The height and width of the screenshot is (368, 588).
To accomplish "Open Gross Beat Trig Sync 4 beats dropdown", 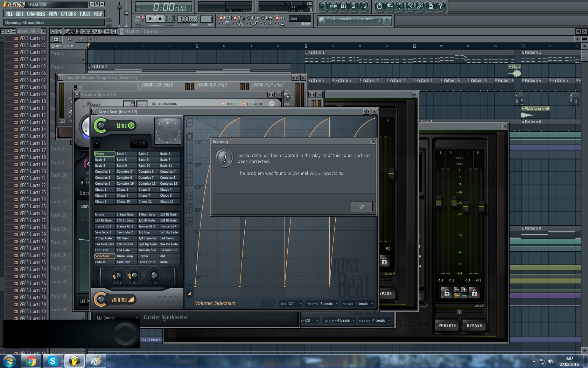I will point(322,304).
